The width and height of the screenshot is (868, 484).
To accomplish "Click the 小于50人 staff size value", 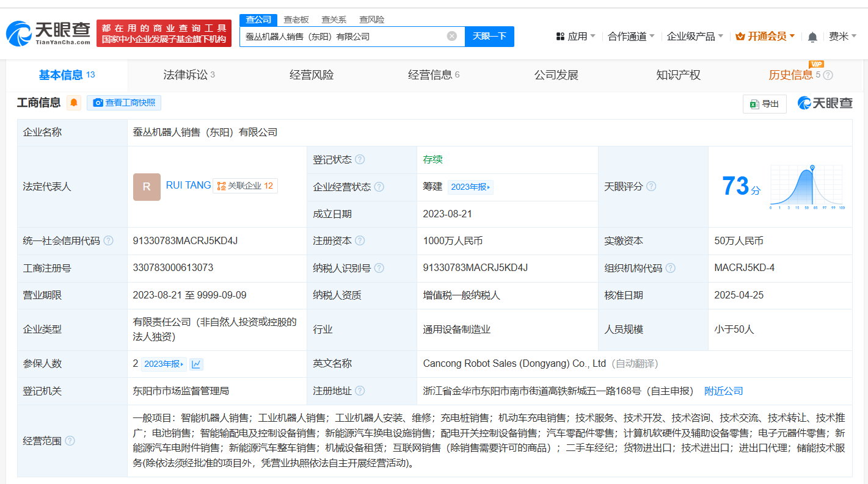I will click(734, 330).
